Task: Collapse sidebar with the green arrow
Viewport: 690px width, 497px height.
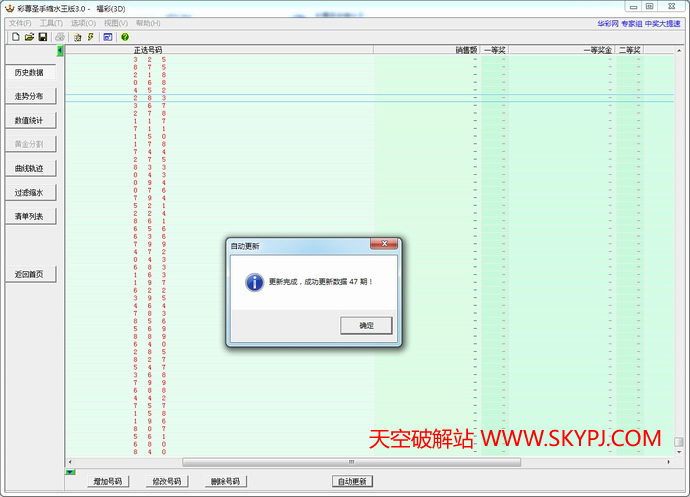Action: tap(60, 50)
